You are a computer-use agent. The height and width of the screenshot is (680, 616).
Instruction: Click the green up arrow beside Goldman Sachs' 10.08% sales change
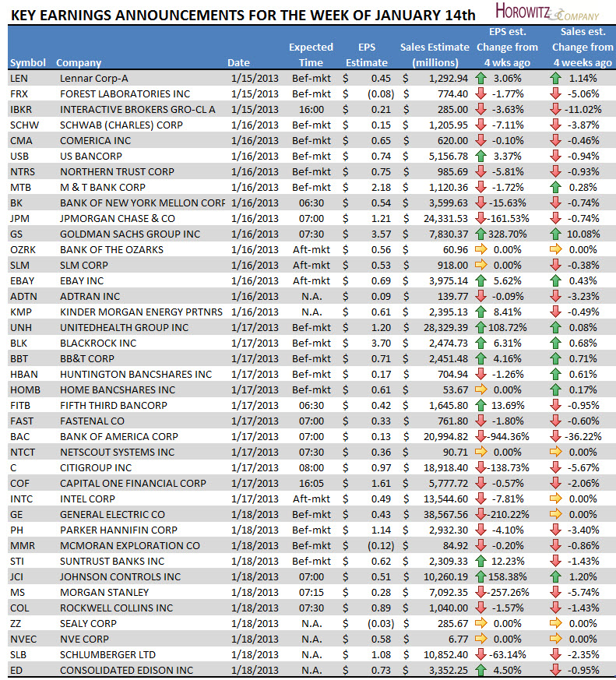coord(555,234)
